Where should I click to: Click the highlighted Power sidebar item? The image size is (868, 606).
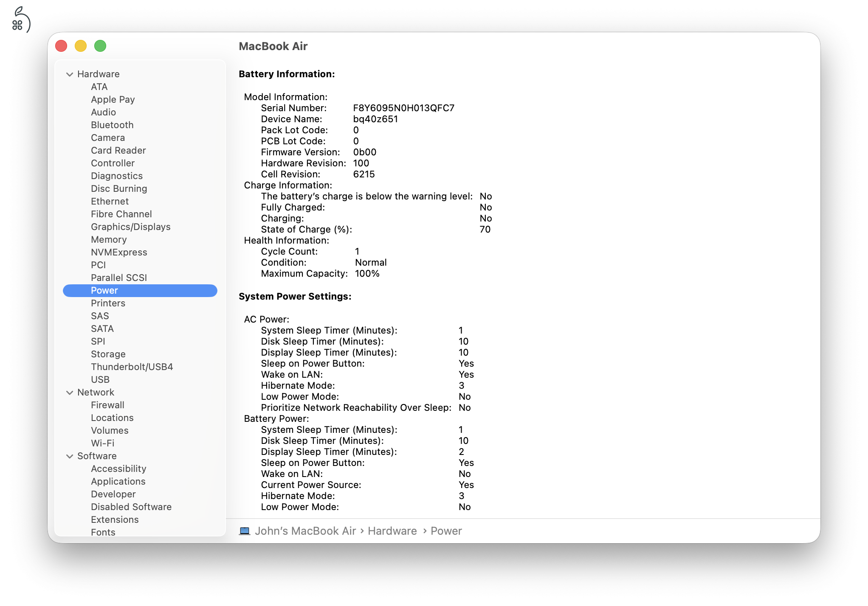coord(140,290)
